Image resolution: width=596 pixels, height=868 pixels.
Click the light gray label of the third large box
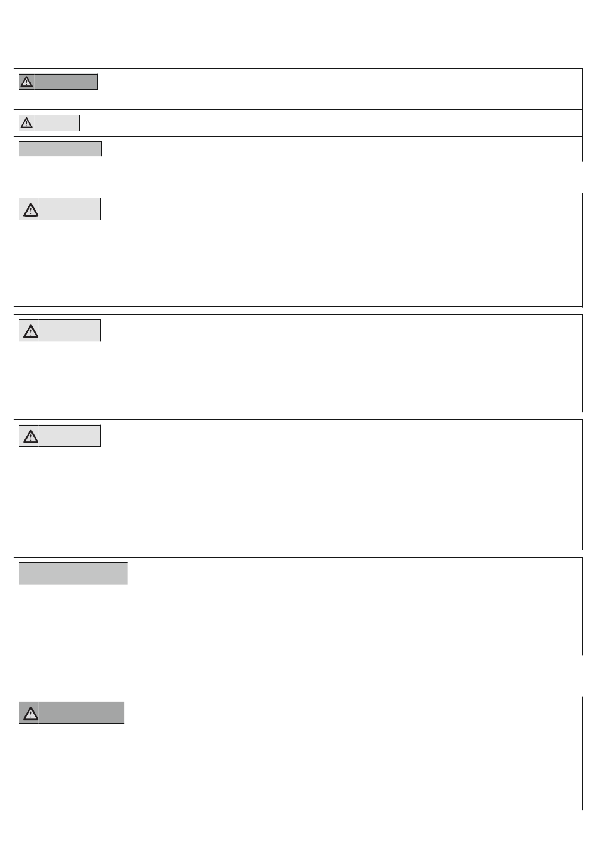(x=60, y=436)
